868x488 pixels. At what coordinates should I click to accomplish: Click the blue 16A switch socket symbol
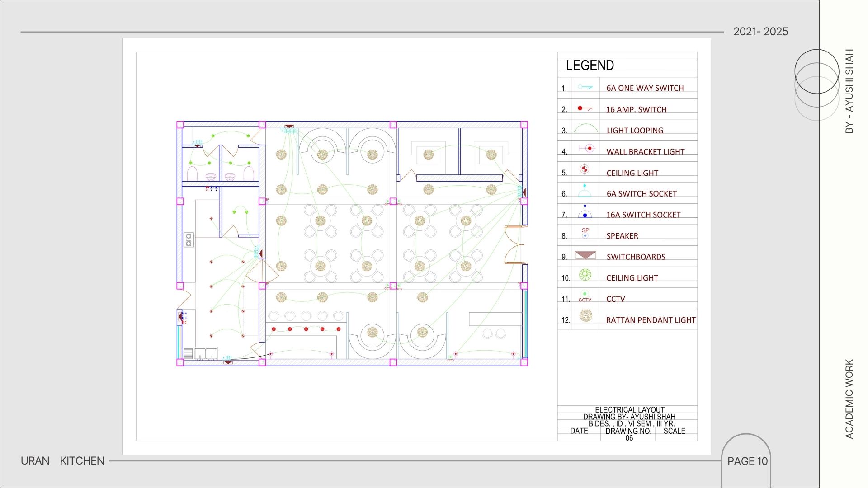point(585,212)
